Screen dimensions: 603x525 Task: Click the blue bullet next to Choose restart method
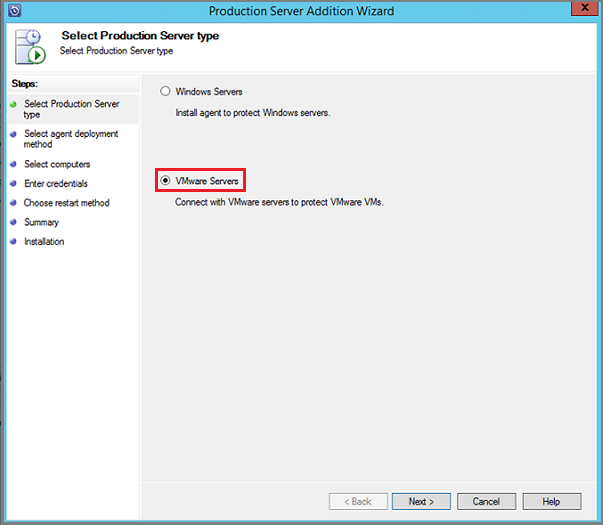(13, 202)
